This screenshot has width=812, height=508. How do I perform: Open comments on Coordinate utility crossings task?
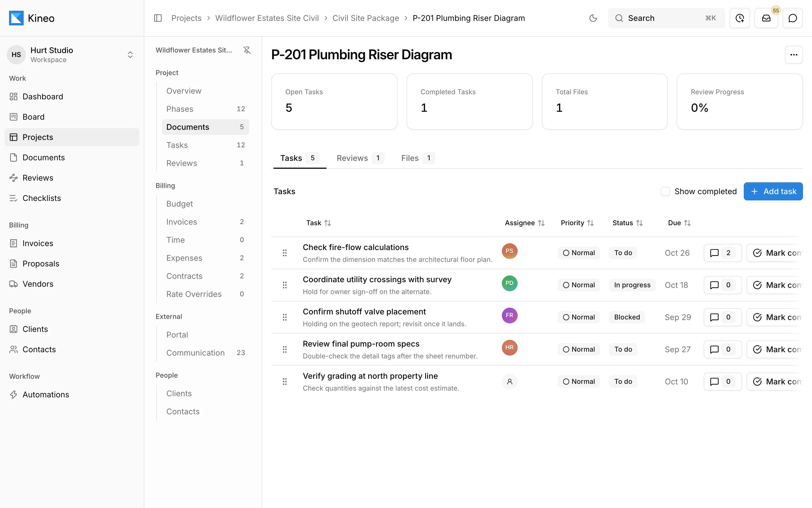tap(722, 285)
